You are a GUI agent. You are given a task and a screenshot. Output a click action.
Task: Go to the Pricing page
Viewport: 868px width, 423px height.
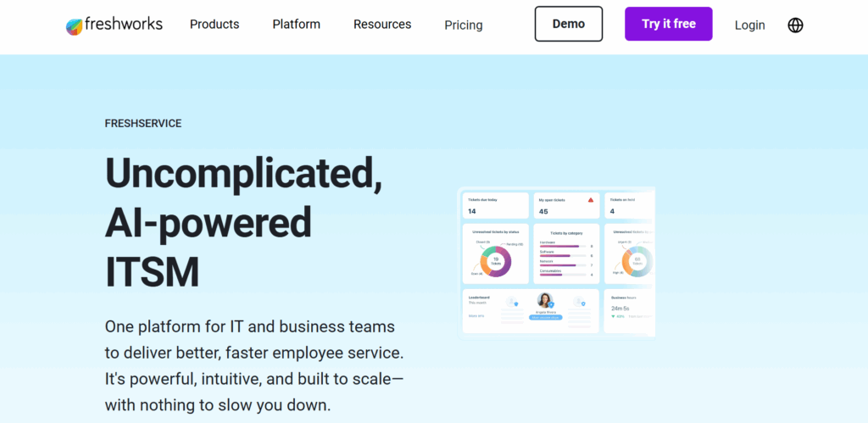[x=463, y=25]
